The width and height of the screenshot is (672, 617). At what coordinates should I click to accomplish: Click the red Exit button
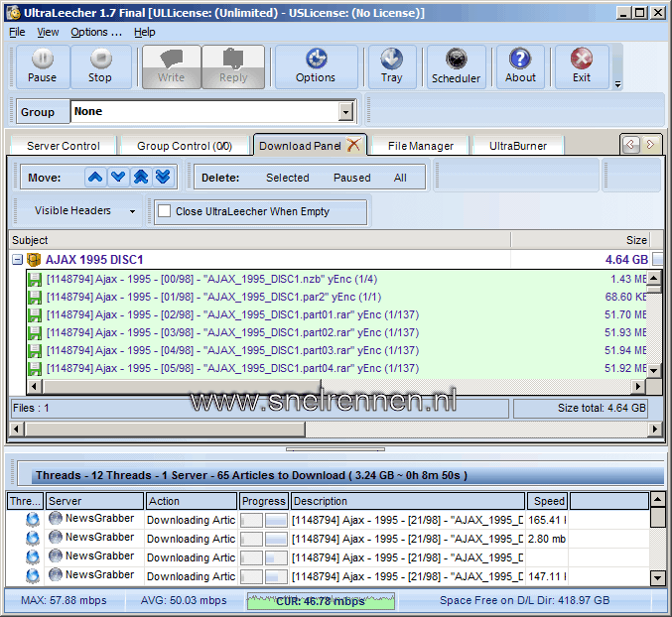point(582,66)
